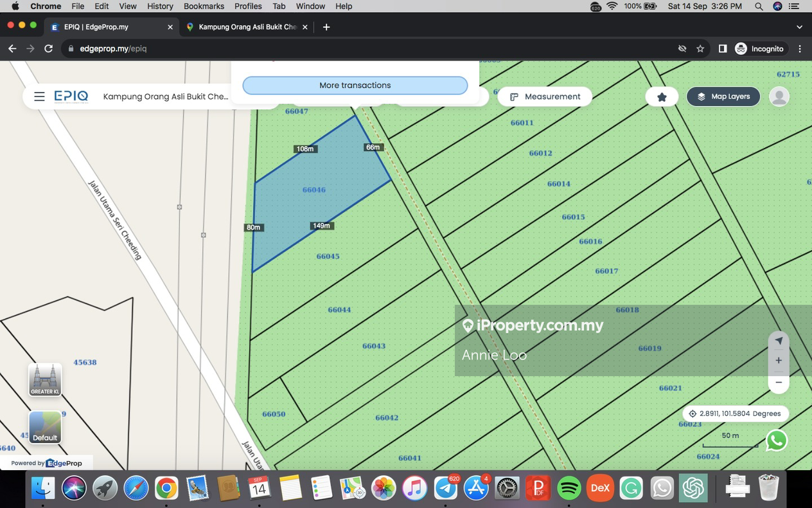812x508 pixels.
Task: Bookmark this page star icon
Action: [700, 49]
